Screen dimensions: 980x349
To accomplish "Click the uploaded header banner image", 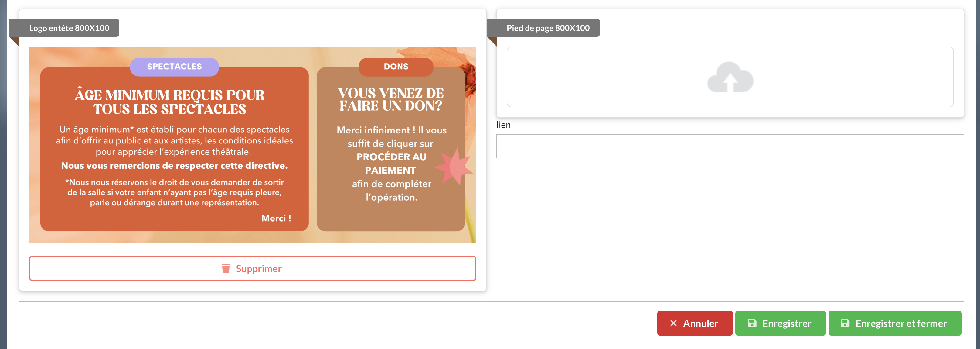I will tap(253, 144).
